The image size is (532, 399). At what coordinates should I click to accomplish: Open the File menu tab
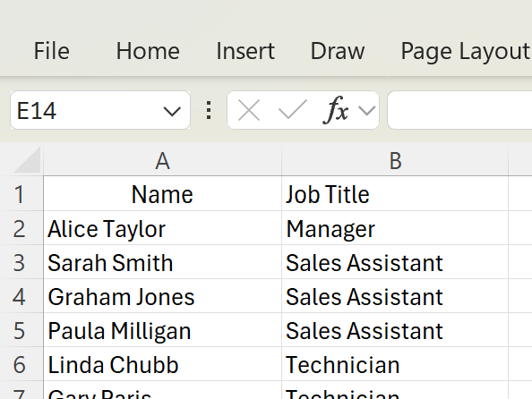coord(52,51)
